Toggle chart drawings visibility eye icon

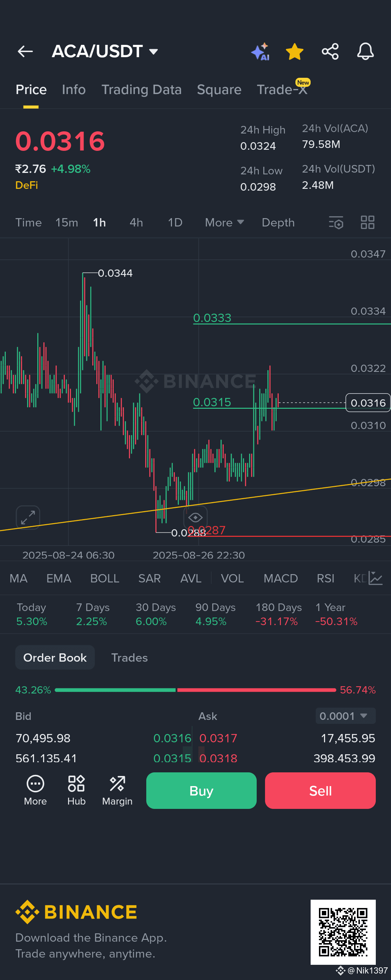click(x=195, y=517)
